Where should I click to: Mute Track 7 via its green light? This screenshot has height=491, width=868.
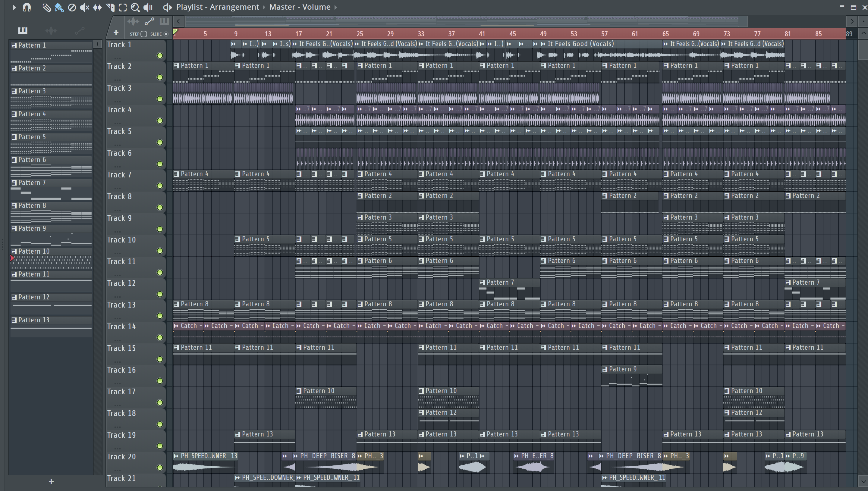pyautogui.click(x=160, y=186)
